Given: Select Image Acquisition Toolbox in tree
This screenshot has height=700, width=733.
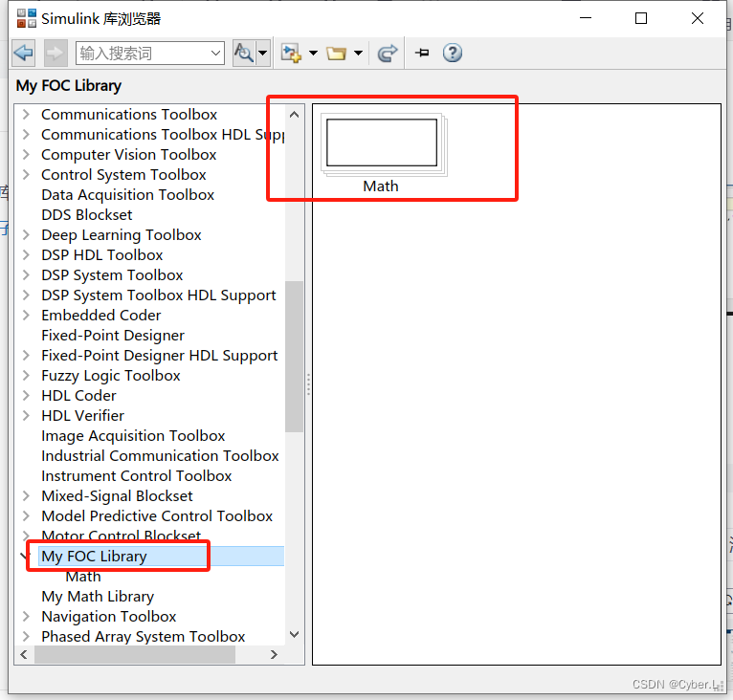Looking at the screenshot, I should coord(133,435).
